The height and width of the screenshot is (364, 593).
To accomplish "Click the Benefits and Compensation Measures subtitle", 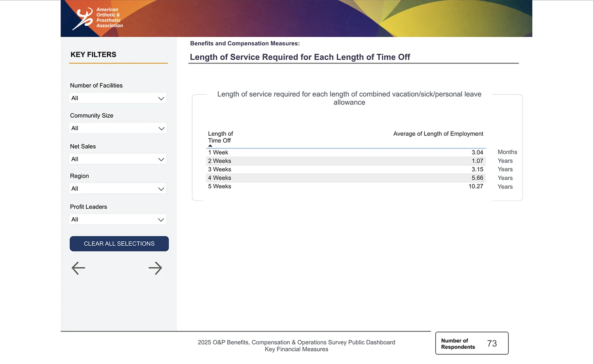I will point(245,43).
